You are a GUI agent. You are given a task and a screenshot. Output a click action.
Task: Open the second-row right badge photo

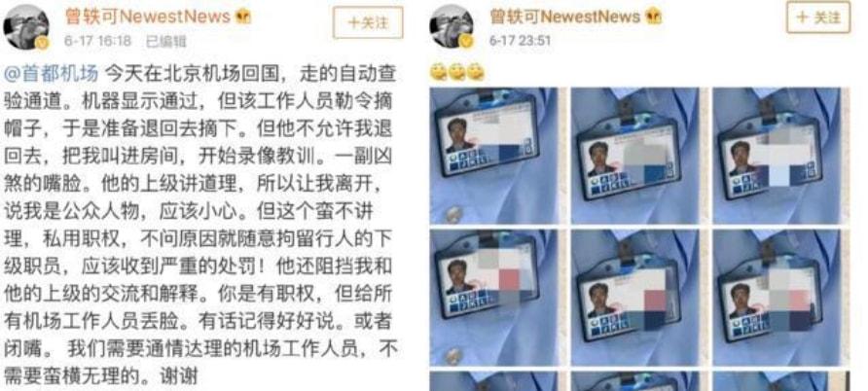pyautogui.click(x=778, y=298)
